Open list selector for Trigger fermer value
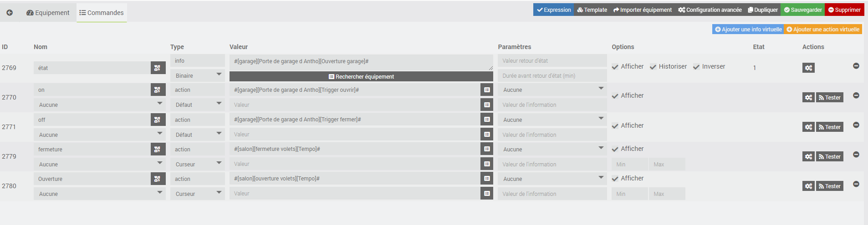 [487, 120]
